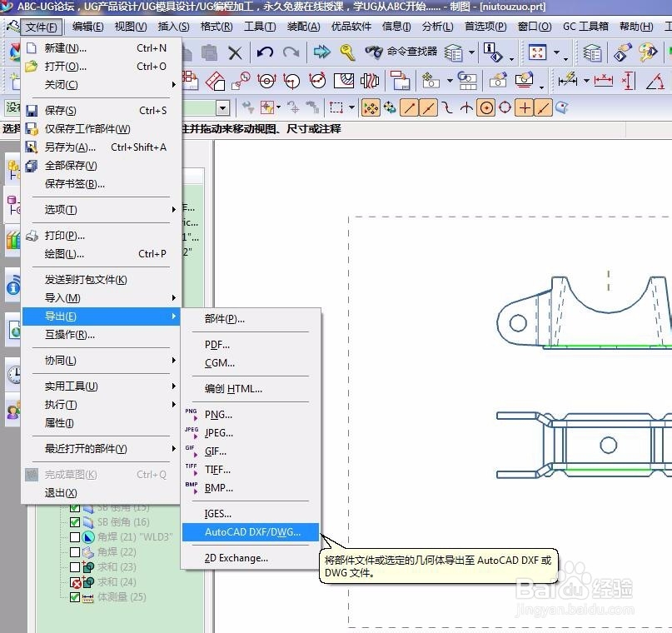Click the vertical dimension icon
The height and width of the screenshot is (633, 672).
click(x=629, y=81)
